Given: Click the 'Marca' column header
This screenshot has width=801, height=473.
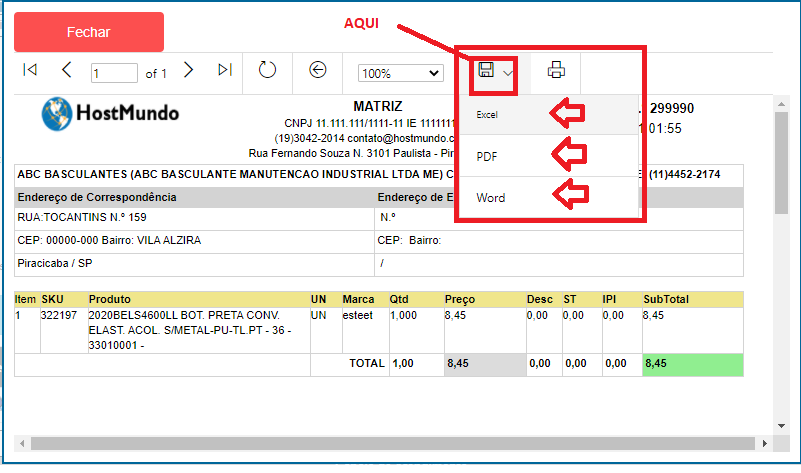Looking at the screenshot, I should 358,299.
